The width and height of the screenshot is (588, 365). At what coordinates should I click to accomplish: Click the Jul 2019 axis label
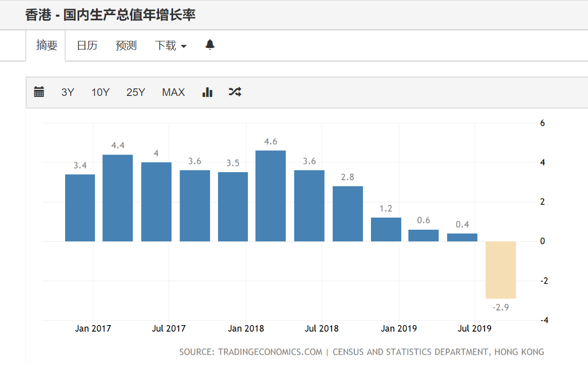point(474,329)
